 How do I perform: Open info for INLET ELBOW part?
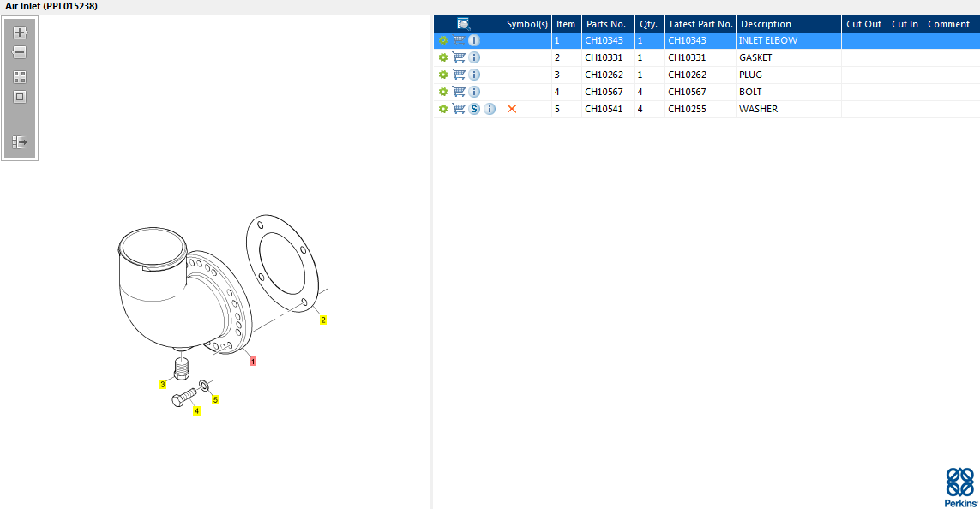(474, 40)
